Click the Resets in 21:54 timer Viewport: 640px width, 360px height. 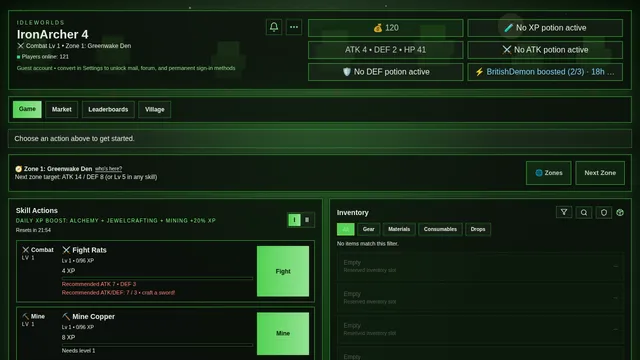click(33, 230)
